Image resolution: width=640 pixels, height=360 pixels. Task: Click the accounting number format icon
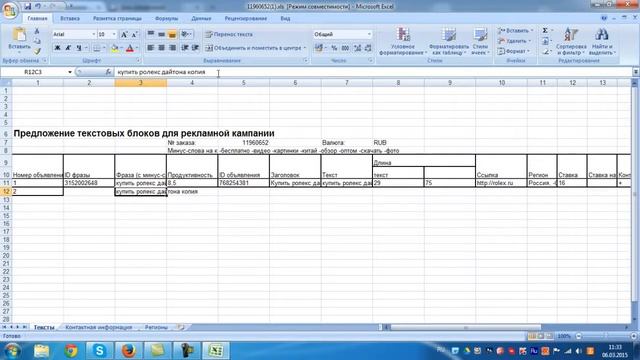tap(318, 48)
